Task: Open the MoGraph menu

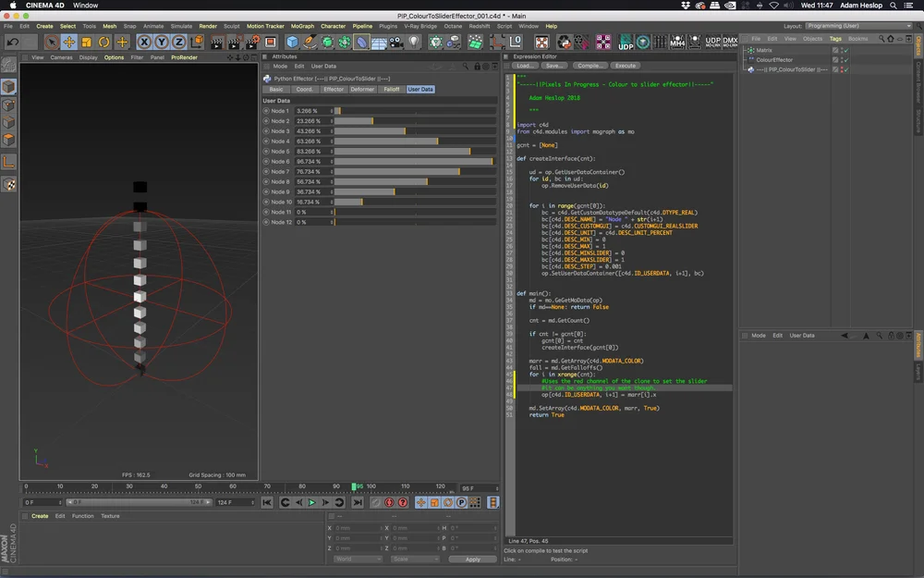Action: (x=301, y=26)
